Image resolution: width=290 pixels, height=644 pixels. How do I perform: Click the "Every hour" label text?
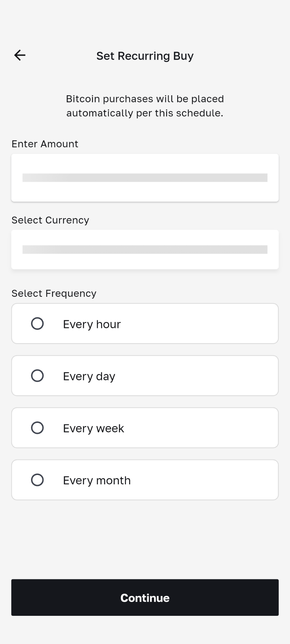point(92,324)
